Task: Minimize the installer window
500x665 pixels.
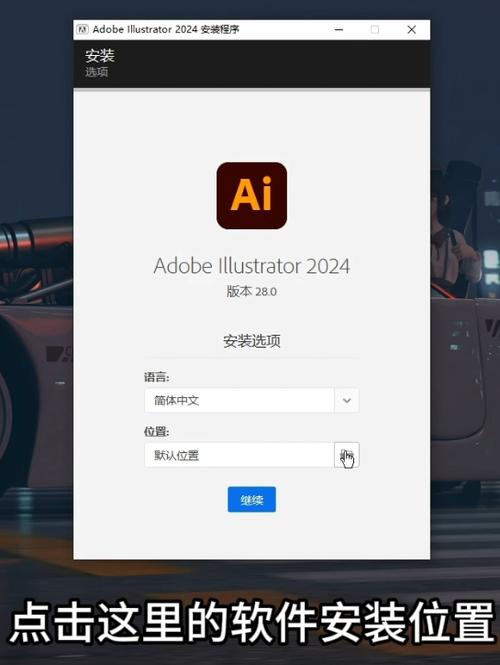Action: click(x=339, y=30)
